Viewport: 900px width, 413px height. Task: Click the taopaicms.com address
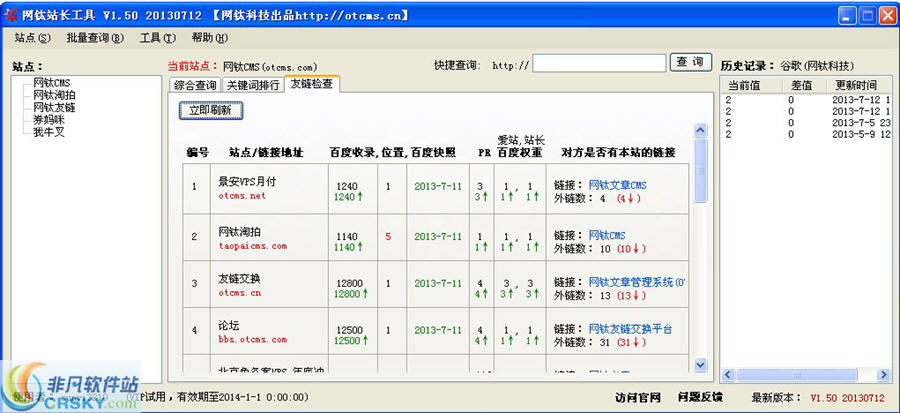[x=253, y=246]
